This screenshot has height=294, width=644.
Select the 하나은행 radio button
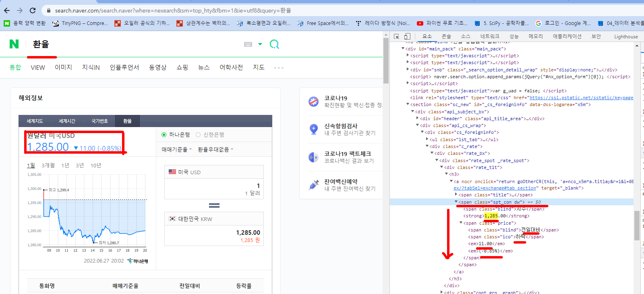tap(164, 135)
